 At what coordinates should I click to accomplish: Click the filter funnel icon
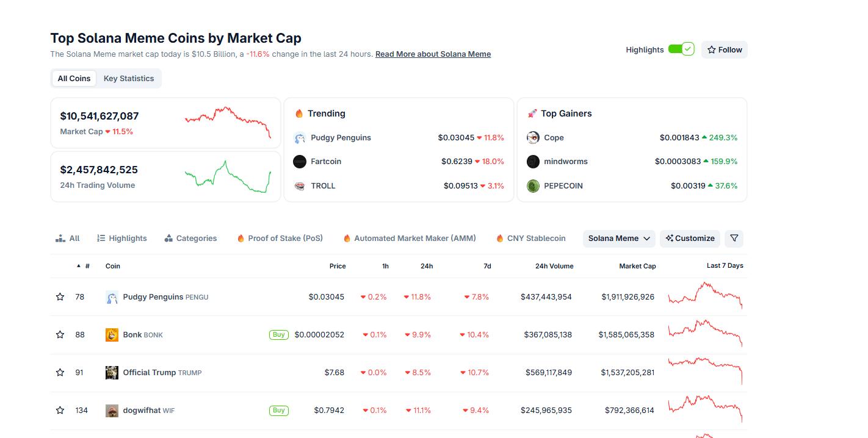(x=734, y=239)
